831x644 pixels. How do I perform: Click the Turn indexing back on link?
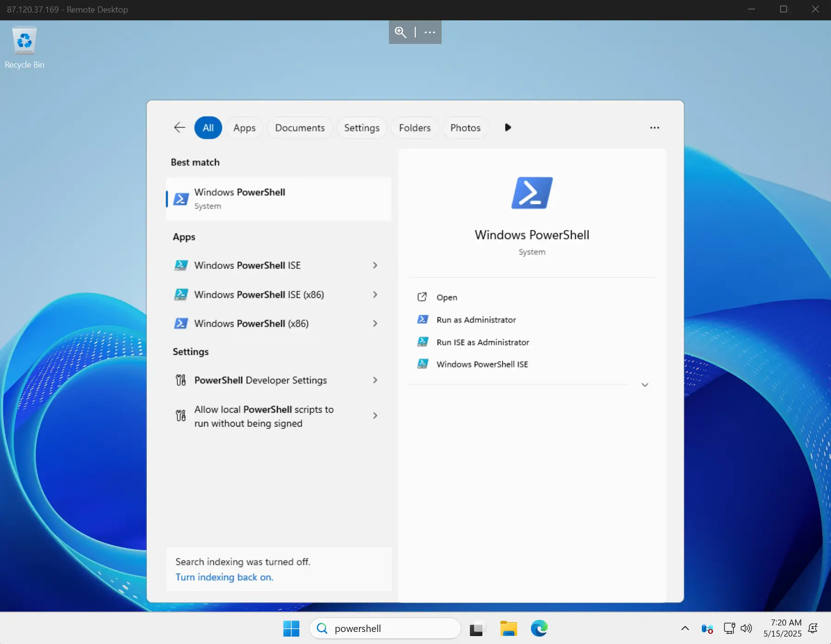click(225, 577)
